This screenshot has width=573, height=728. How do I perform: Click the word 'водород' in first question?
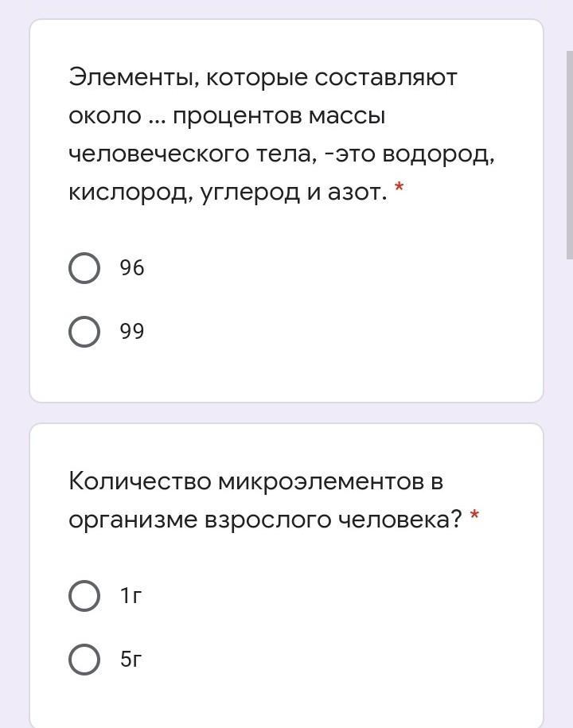438,154
